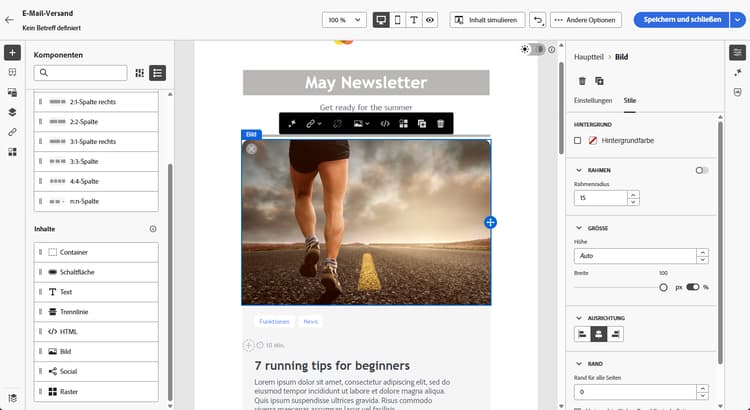The image size is (750, 410).
Task: Enable the Hintergrundfarbe checkbox
Action: coord(578,141)
